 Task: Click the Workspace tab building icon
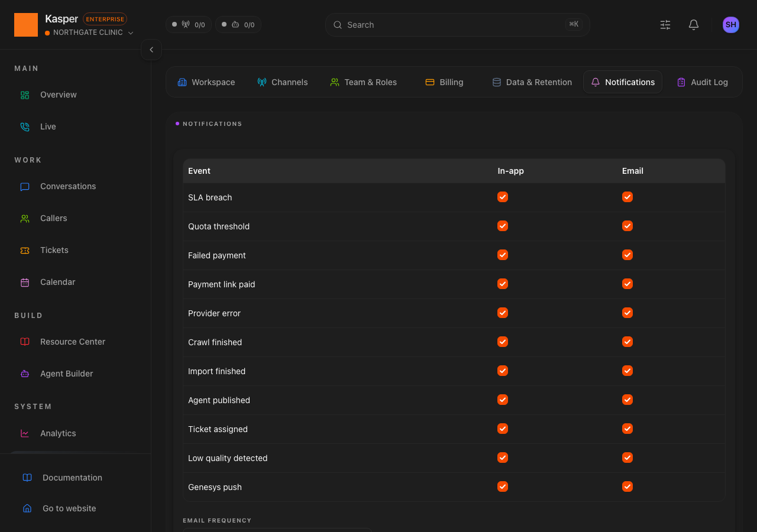click(182, 82)
